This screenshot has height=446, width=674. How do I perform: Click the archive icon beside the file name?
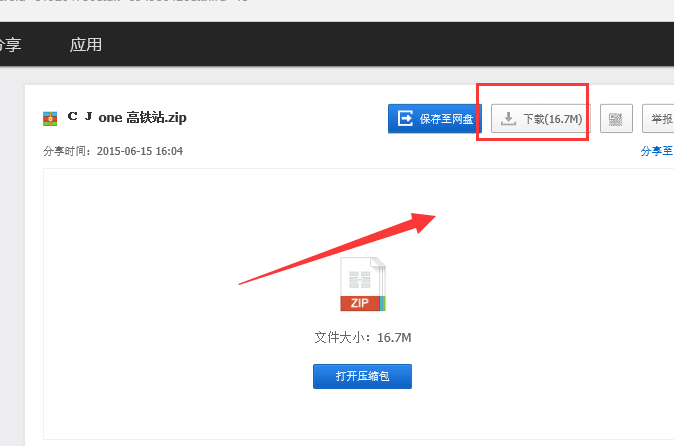(x=50, y=119)
